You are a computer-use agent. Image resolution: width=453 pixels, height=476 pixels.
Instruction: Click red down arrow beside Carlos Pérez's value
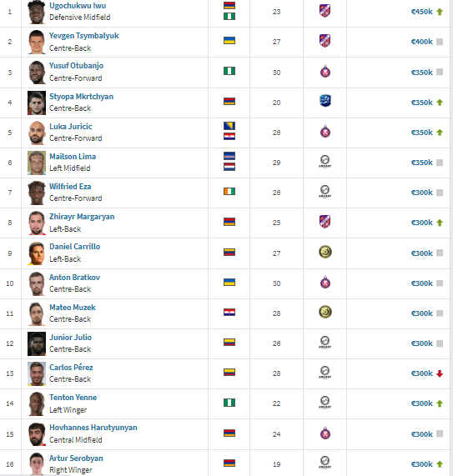click(440, 373)
